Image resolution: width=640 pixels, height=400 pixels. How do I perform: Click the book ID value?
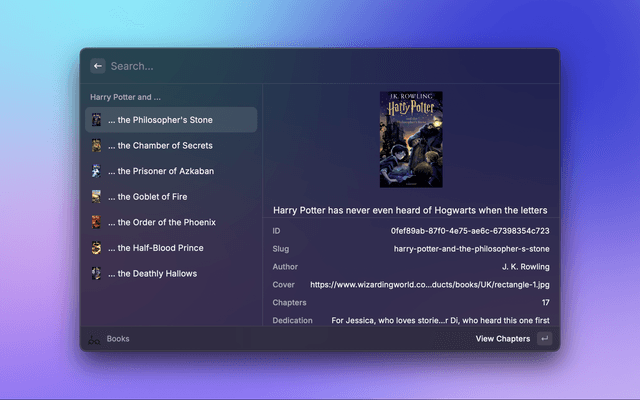tap(469, 231)
